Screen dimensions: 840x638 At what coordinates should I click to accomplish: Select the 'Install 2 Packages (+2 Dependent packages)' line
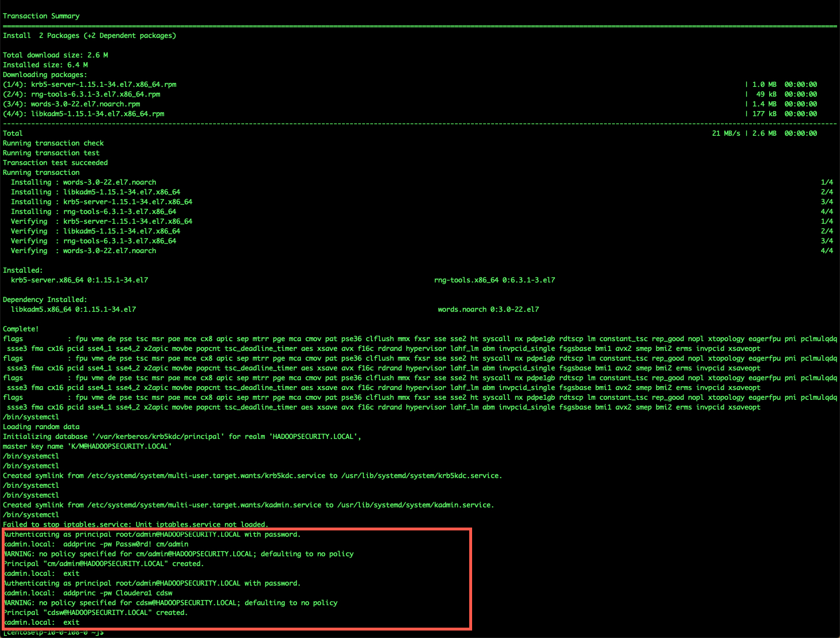tap(89, 36)
